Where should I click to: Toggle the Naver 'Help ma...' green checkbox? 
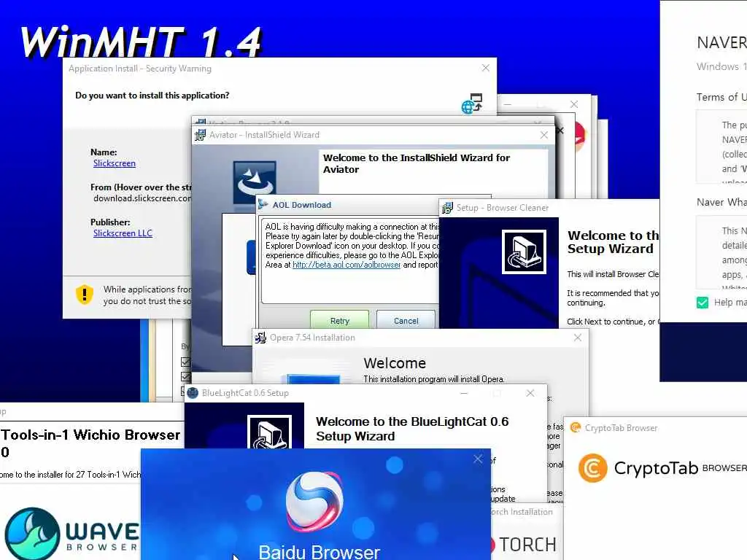tap(703, 303)
